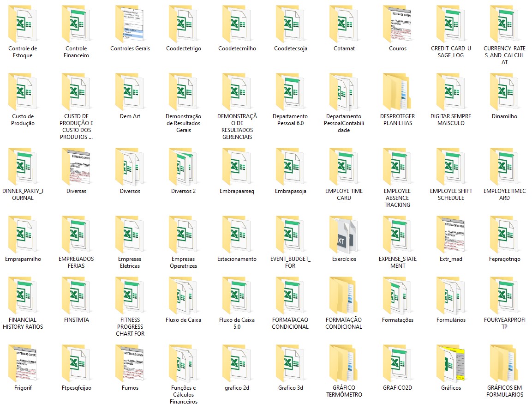
Task: Open the DESPROTEGER PLANILHAS folder
Action: 397,91
